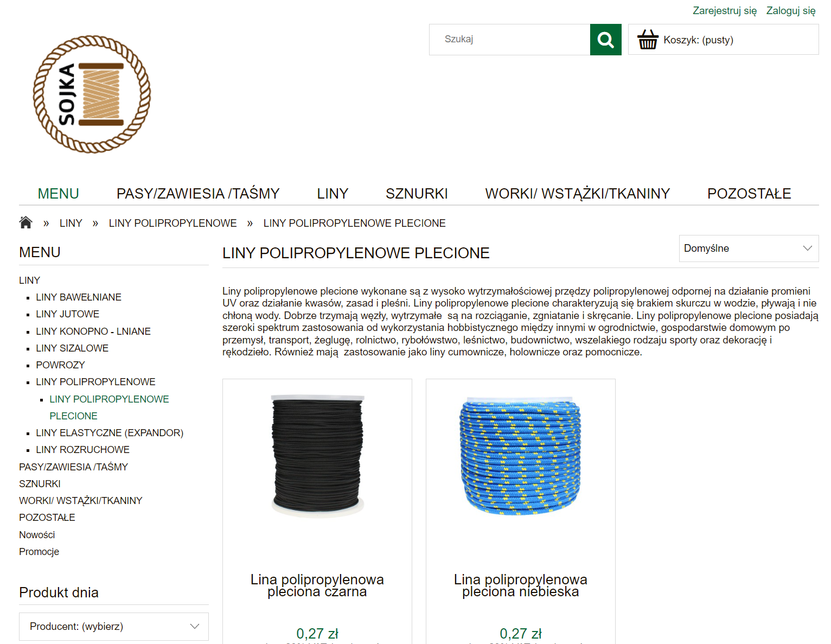The height and width of the screenshot is (644, 831).
Task: Select POWROZY in the sidebar menu
Action: (60, 365)
